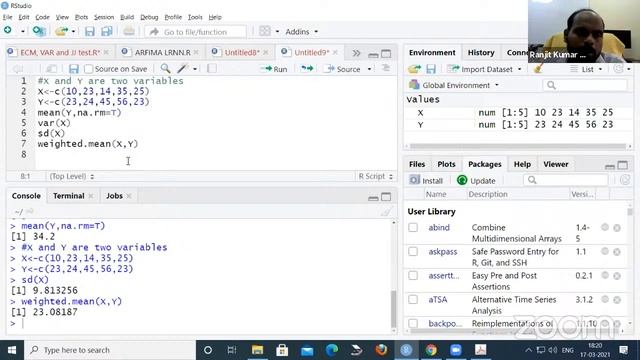Click the Save workspace disk icon in Environment
Viewport: 640px width, 360px height.
click(431, 69)
